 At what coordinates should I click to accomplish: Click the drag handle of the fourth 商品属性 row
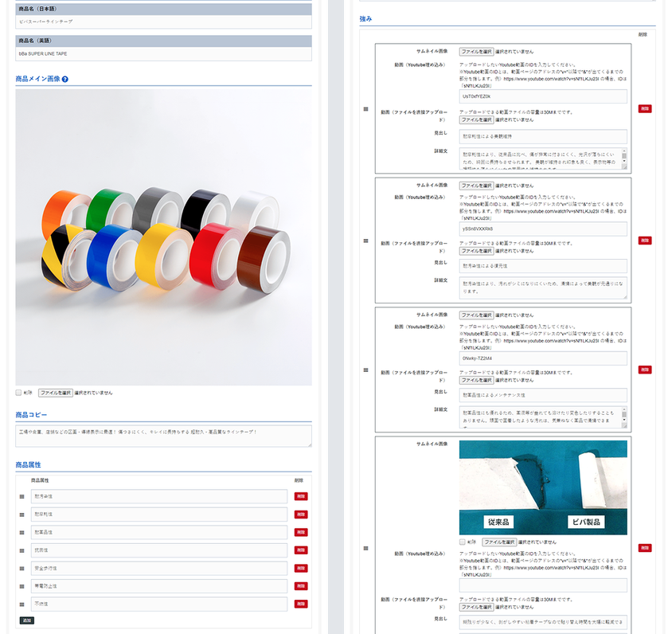point(22,550)
